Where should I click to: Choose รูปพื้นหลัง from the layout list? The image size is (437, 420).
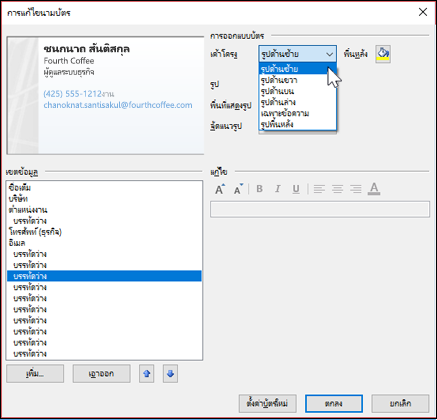pyautogui.click(x=297, y=124)
